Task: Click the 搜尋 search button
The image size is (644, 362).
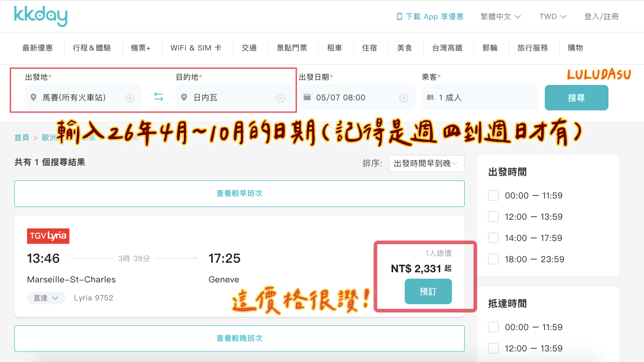Action: 576,97
